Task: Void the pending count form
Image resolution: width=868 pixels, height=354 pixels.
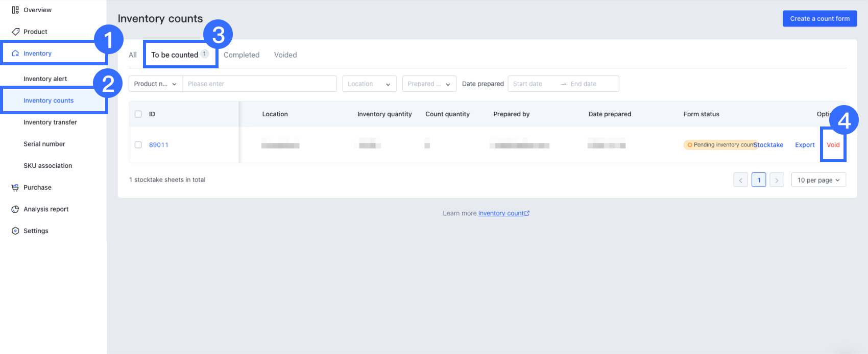Action: 833,145
